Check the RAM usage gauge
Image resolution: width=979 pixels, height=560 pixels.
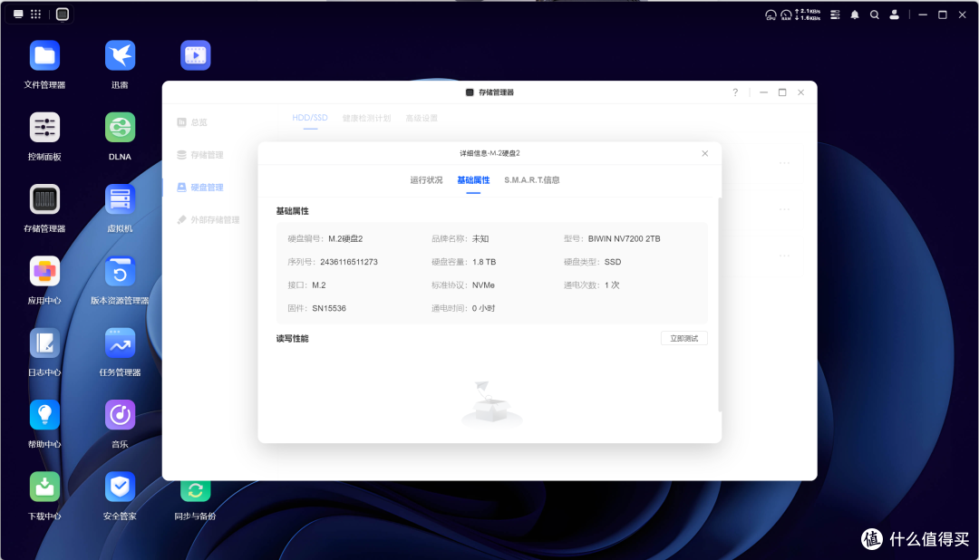click(786, 14)
